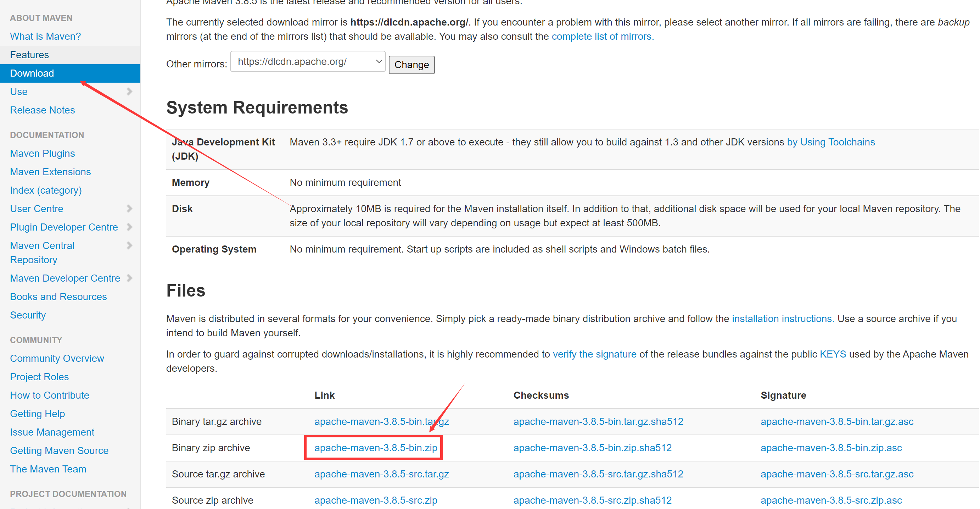
Task: Expand Plugin Developer Centre chevron
Action: click(x=129, y=227)
